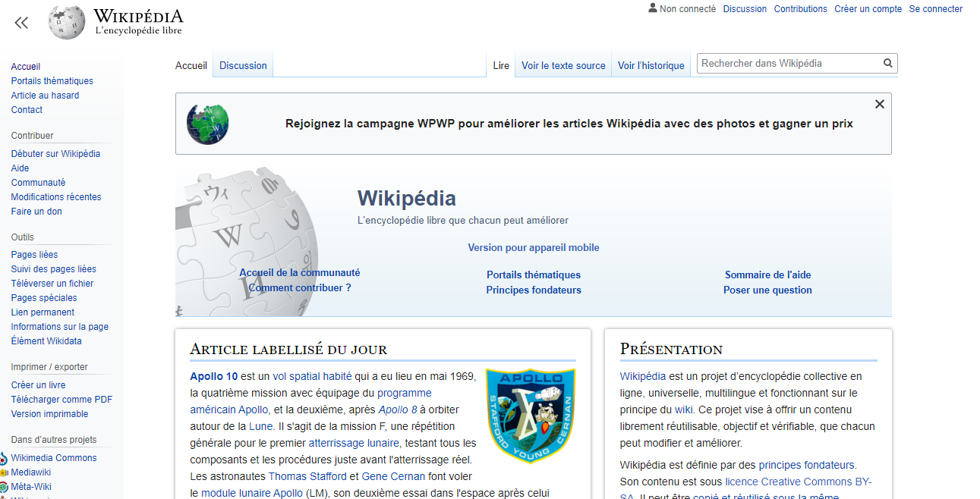Click the search magnifier icon
The width and height of the screenshot is (980, 499).
pos(888,64)
